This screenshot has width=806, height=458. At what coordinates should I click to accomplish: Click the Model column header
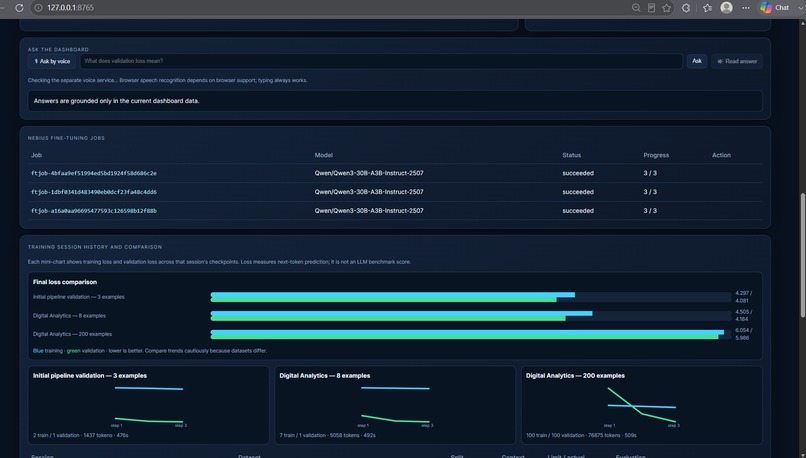pos(323,155)
